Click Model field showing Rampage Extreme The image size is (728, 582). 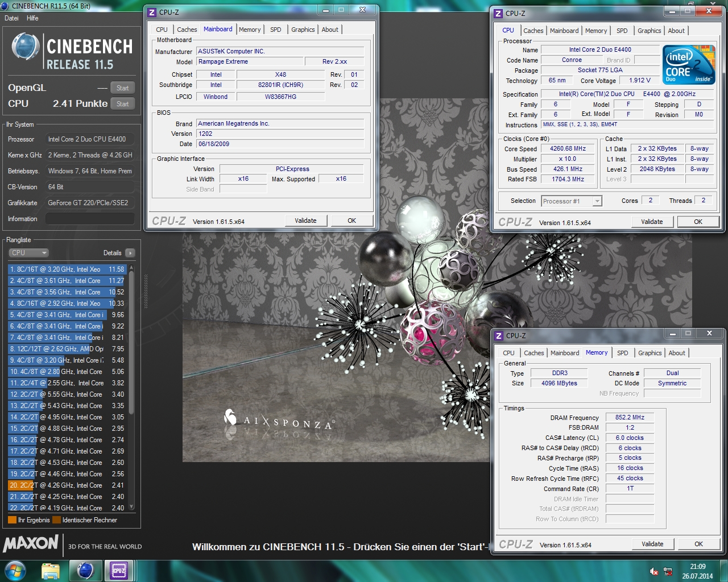[249, 61]
